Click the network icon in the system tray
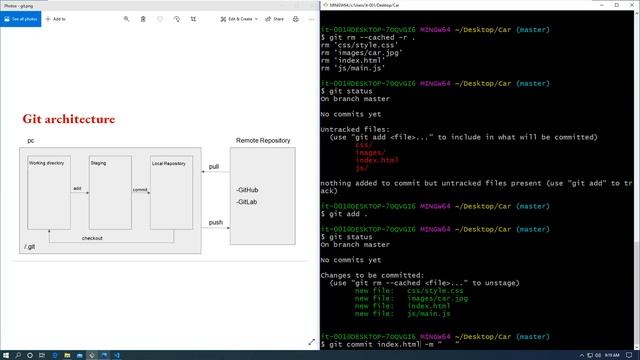The image size is (640, 360). pos(590,356)
